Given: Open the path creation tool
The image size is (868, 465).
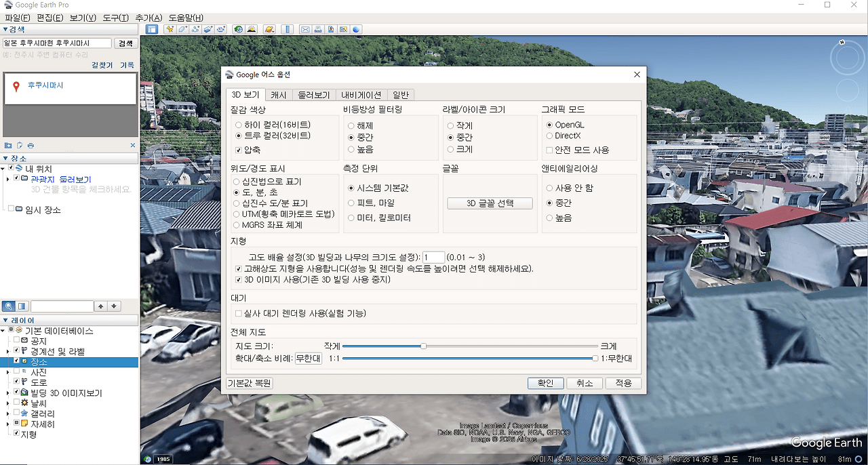Looking at the screenshot, I should [194, 28].
